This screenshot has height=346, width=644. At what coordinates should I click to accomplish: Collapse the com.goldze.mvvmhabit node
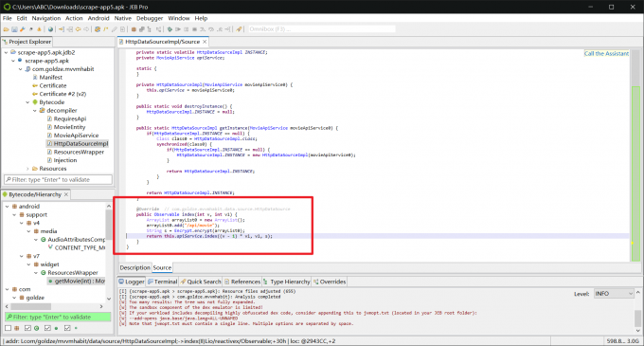coord(20,69)
